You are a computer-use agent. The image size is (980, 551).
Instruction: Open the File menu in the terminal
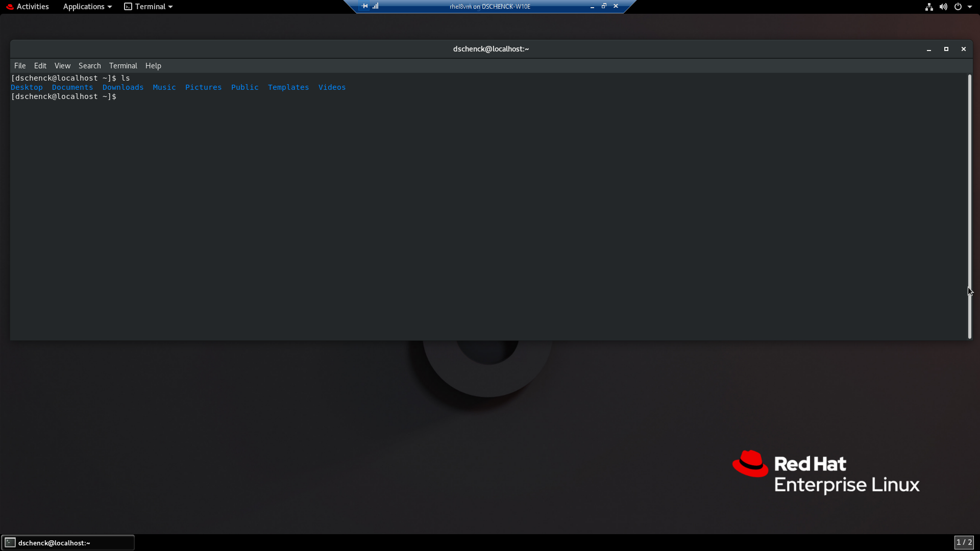tap(20, 65)
